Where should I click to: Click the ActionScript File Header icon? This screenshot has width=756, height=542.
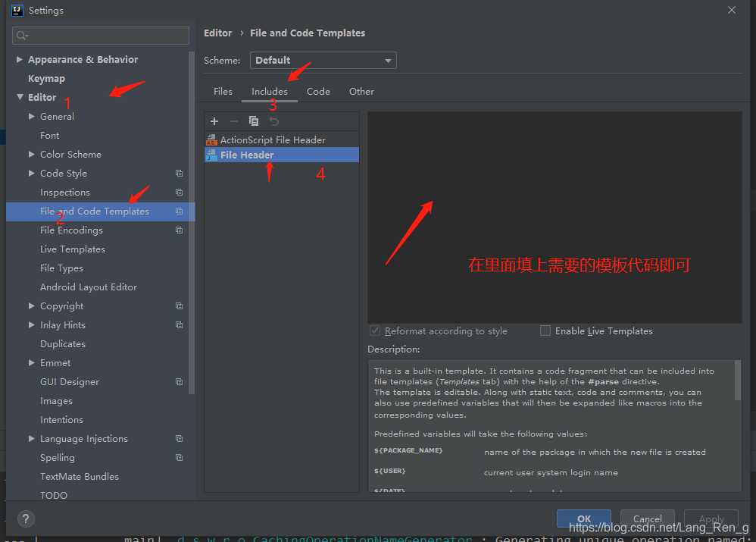(211, 140)
